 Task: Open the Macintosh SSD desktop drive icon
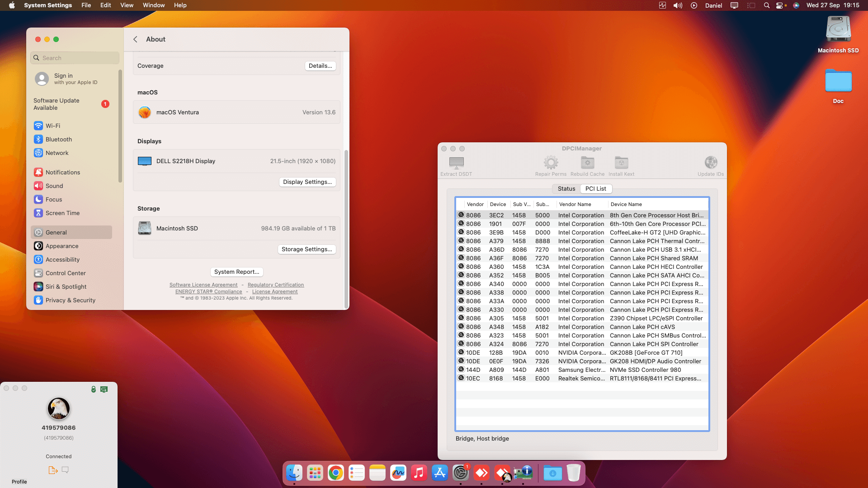pos(838,29)
